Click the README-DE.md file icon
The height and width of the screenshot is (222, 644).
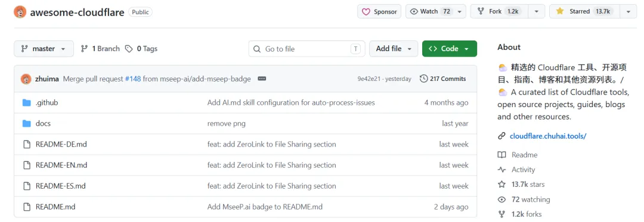pos(27,144)
